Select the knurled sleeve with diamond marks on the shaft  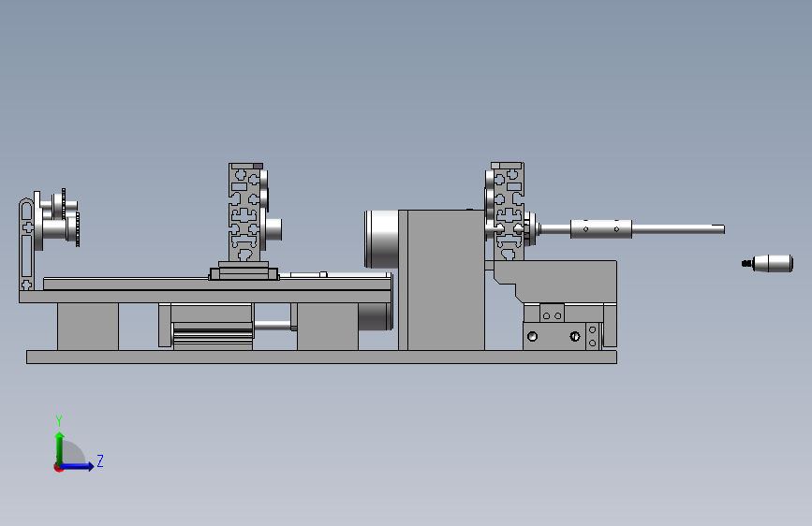coord(600,228)
